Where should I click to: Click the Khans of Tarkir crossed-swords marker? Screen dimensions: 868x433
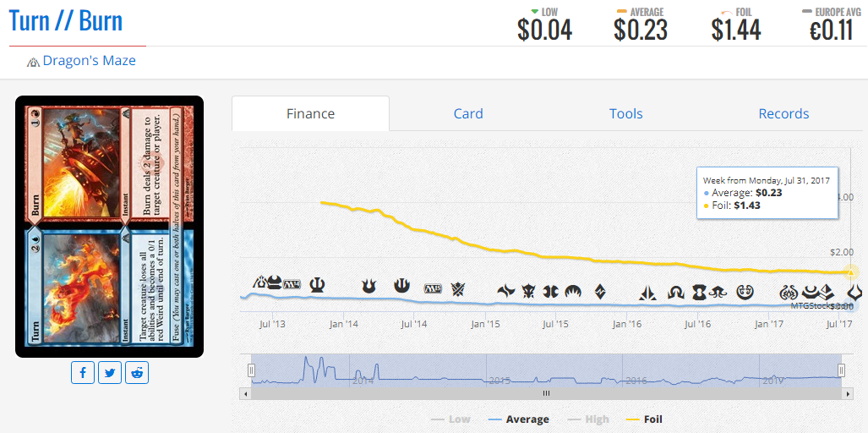(458, 288)
